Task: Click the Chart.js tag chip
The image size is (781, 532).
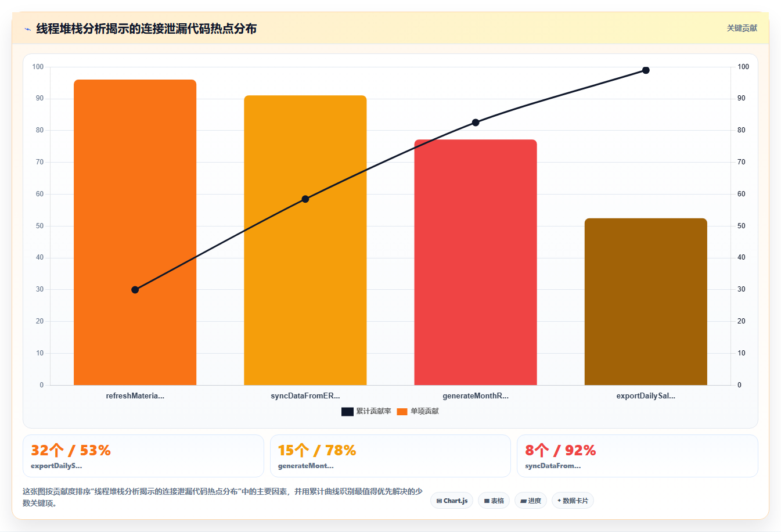Action: 452,501
